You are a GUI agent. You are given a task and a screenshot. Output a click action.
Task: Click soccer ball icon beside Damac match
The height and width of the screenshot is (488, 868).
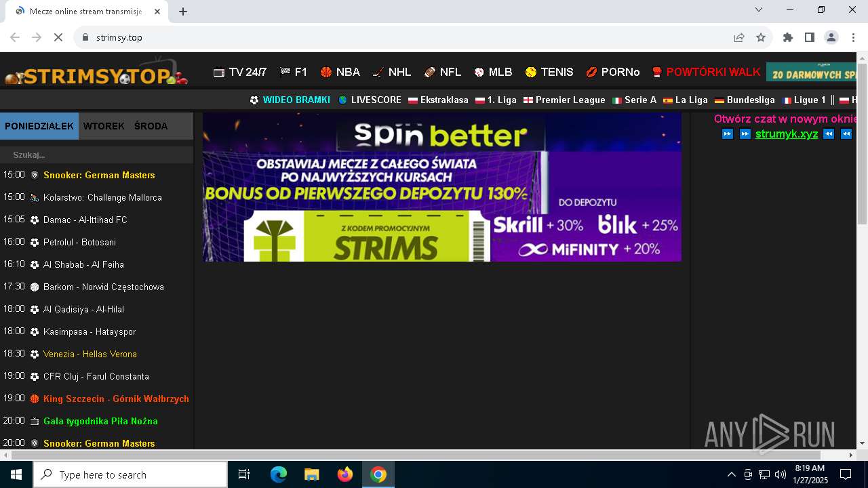click(35, 220)
